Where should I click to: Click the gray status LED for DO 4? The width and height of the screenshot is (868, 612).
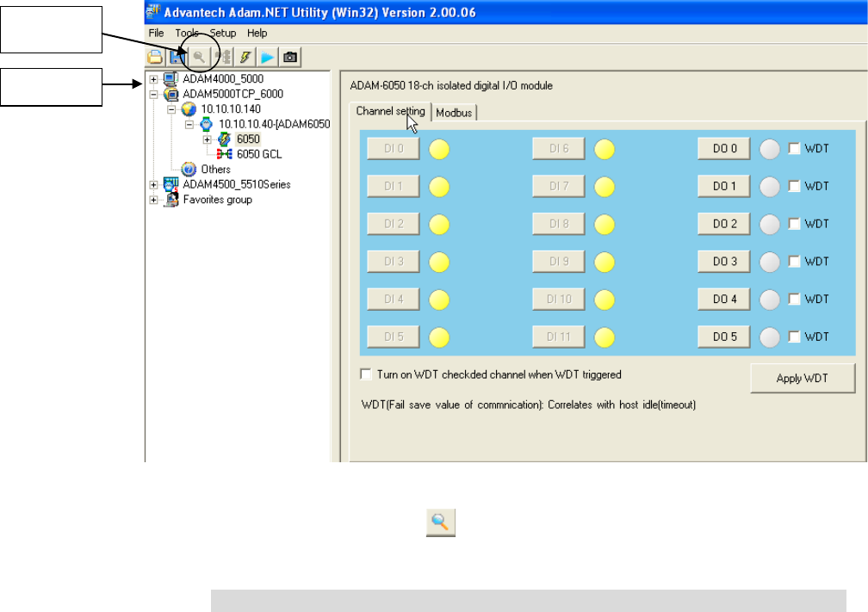[x=770, y=300]
